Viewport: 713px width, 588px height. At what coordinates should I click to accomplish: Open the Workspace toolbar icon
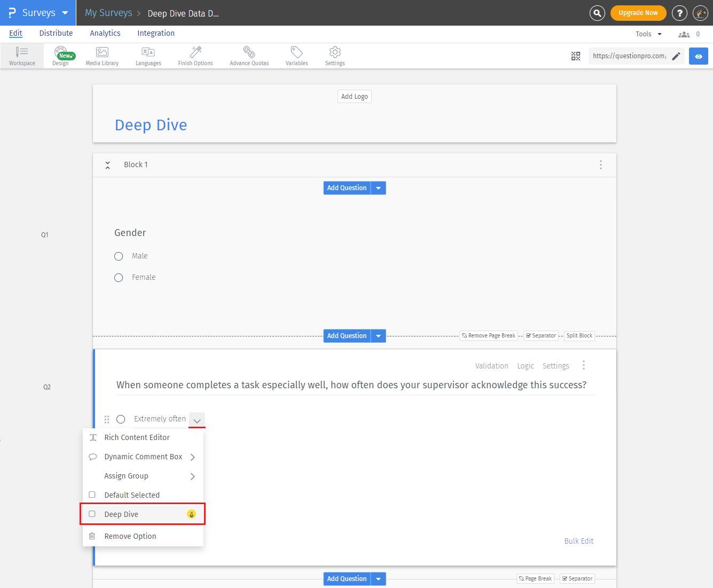[22, 56]
